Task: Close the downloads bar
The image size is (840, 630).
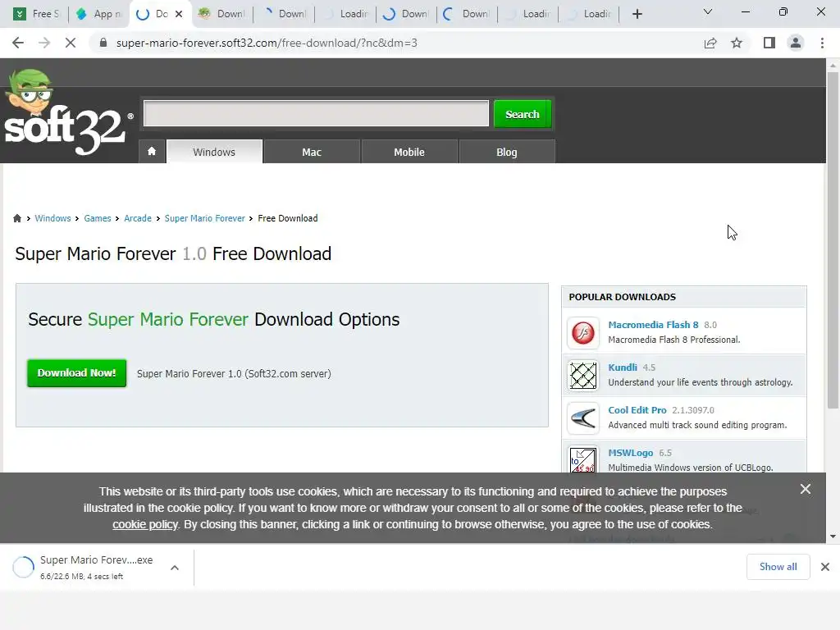Action: (825, 567)
